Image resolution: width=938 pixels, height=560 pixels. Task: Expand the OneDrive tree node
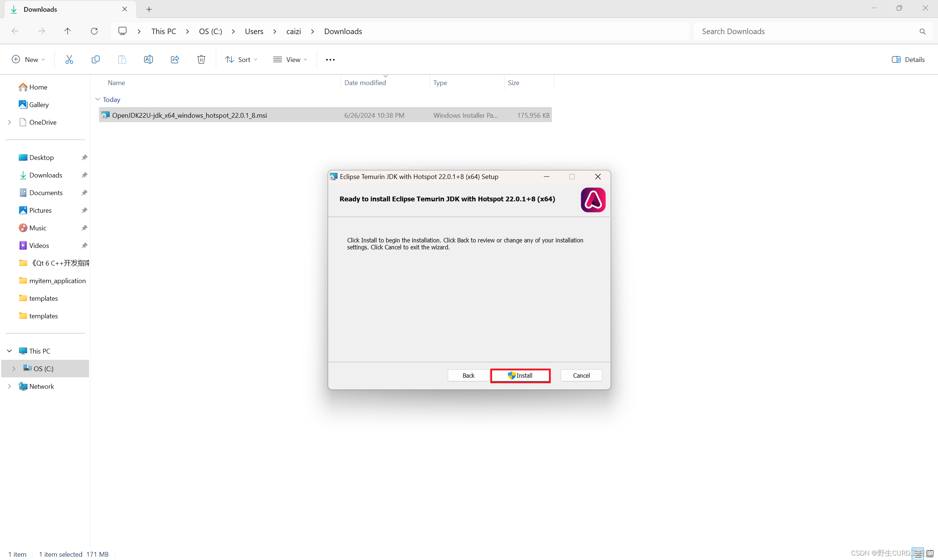10,122
